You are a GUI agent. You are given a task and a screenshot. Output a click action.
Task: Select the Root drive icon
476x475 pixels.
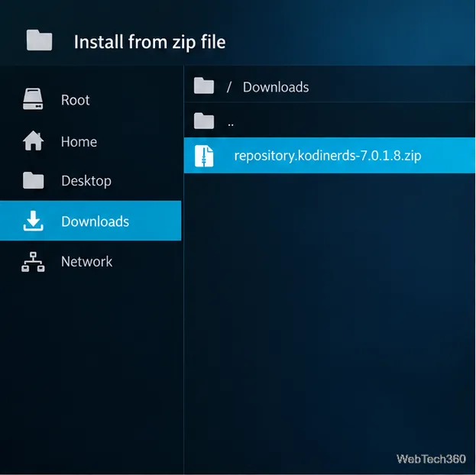[33, 99]
